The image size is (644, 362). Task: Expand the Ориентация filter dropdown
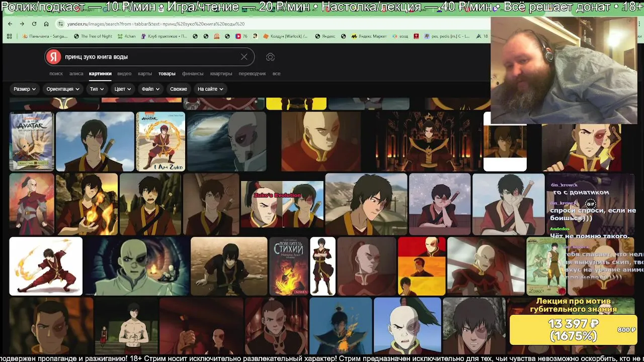(x=63, y=89)
